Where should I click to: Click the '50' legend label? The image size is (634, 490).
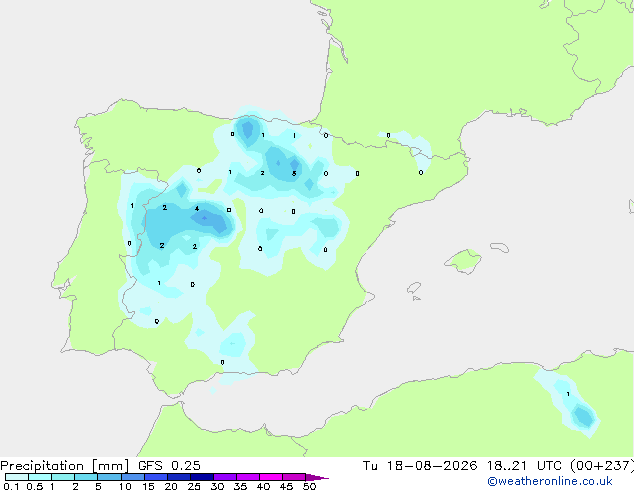pyautogui.click(x=309, y=486)
